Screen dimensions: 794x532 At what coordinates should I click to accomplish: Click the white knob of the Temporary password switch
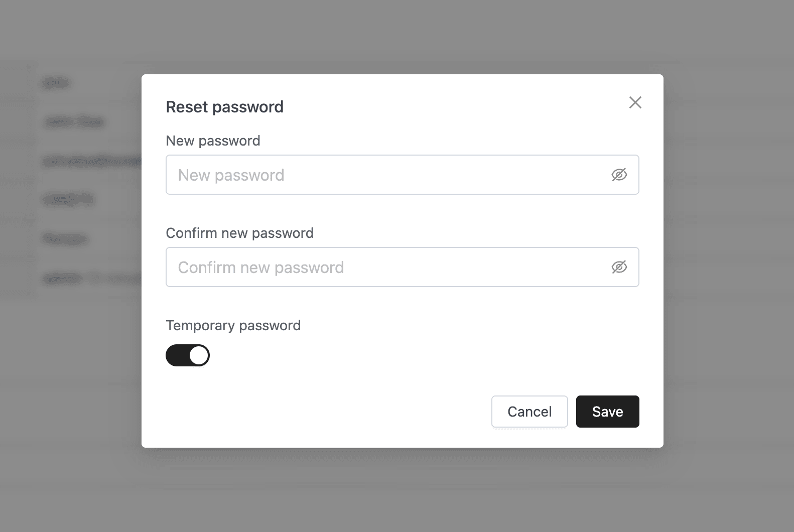199,355
